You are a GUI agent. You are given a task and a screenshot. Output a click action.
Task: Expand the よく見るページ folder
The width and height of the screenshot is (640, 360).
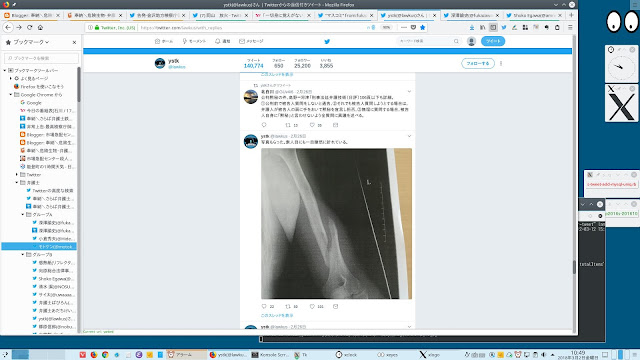coord(11,78)
